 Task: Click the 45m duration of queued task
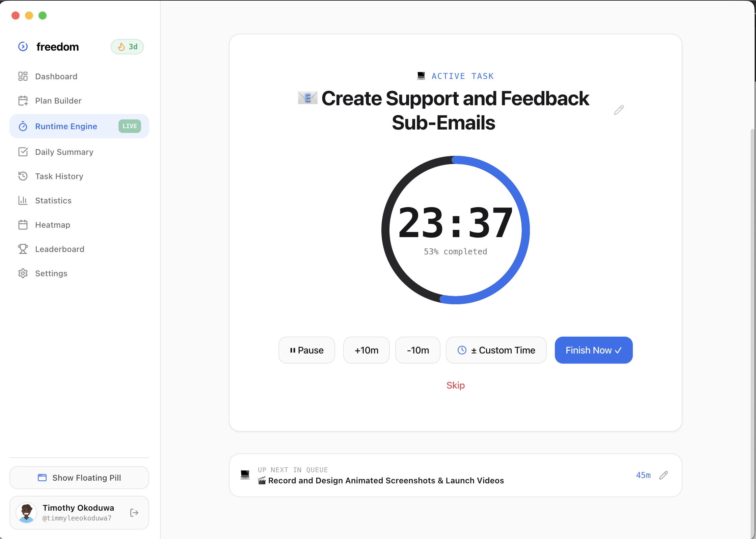pos(643,475)
